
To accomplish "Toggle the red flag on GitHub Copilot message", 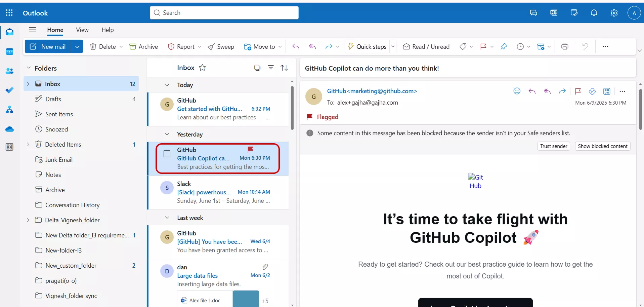I will pyautogui.click(x=250, y=149).
